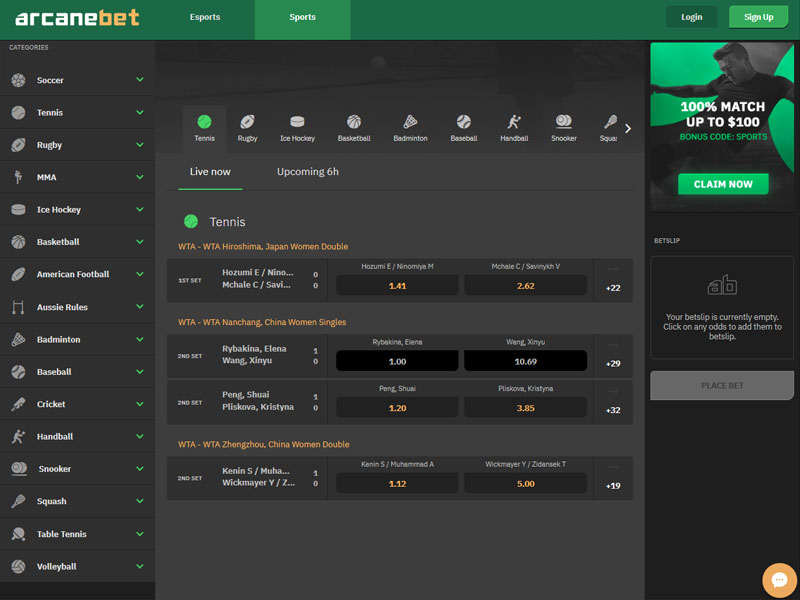Click the Cricket bat icon in sidebar
This screenshot has height=600, width=800.
[x=18, y=404]
